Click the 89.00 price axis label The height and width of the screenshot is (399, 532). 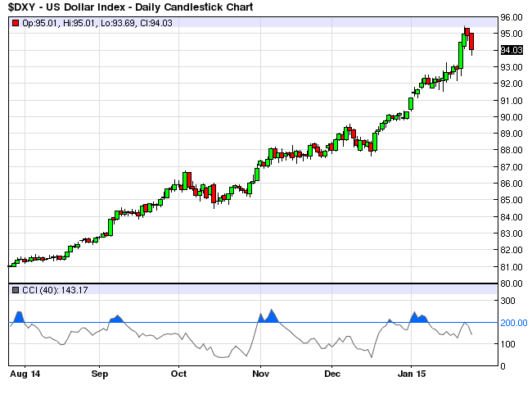click(512, 134)
